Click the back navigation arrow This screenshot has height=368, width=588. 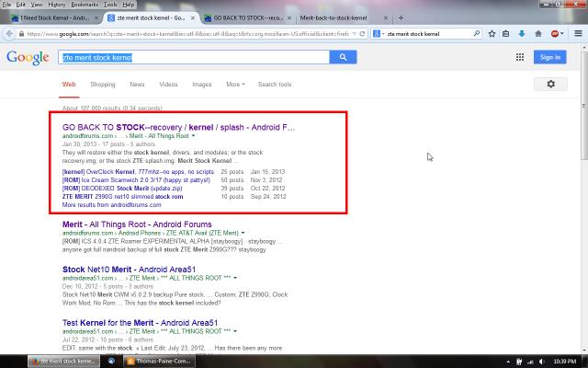pyautogui.click(x=9, y=34)
